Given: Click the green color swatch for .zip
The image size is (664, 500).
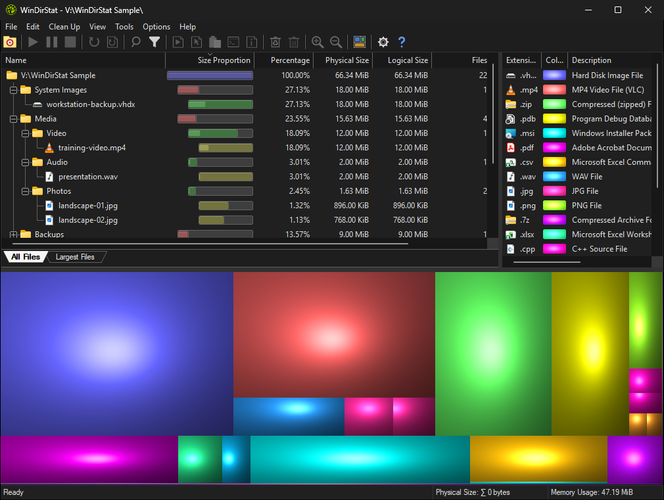Looking at the screenshot, I should click(x=554, y=105).
